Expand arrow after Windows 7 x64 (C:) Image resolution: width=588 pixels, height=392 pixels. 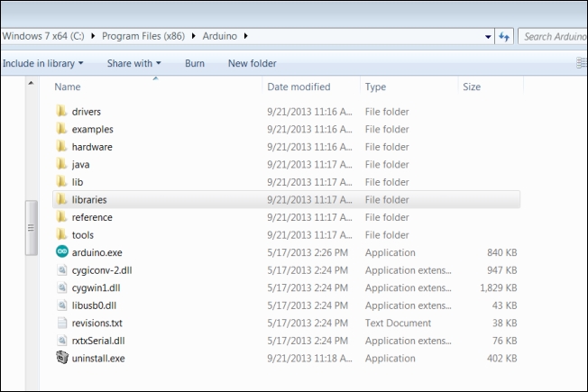93,36
